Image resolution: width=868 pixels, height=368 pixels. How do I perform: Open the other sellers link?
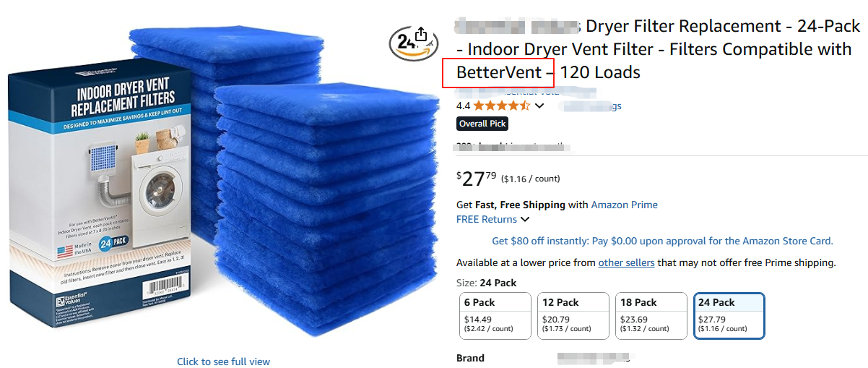626,262
